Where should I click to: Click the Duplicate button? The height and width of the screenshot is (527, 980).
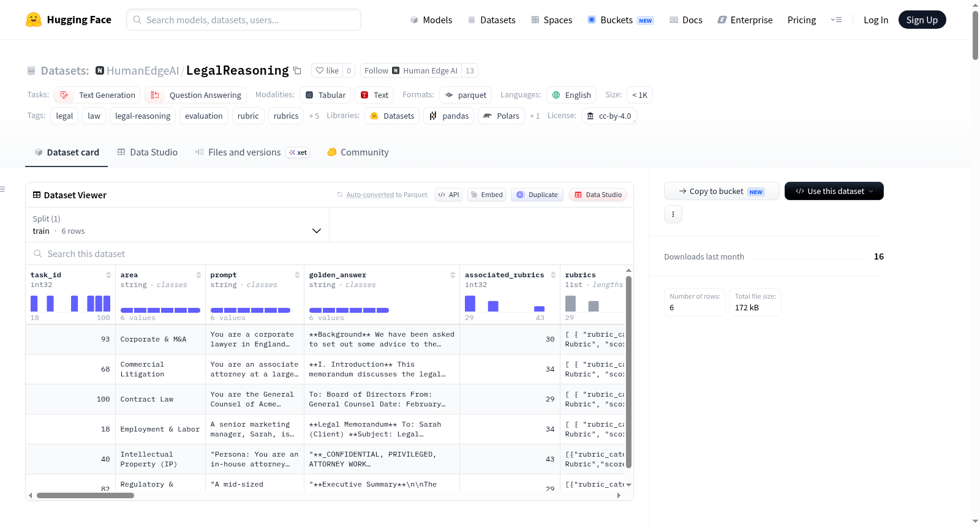[537, 195]
